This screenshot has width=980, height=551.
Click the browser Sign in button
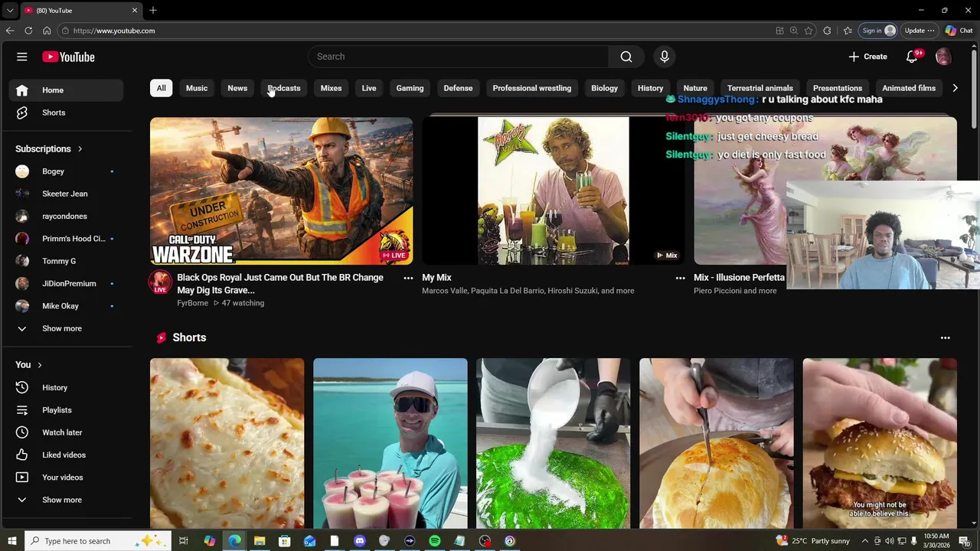[x=878, y=31]
